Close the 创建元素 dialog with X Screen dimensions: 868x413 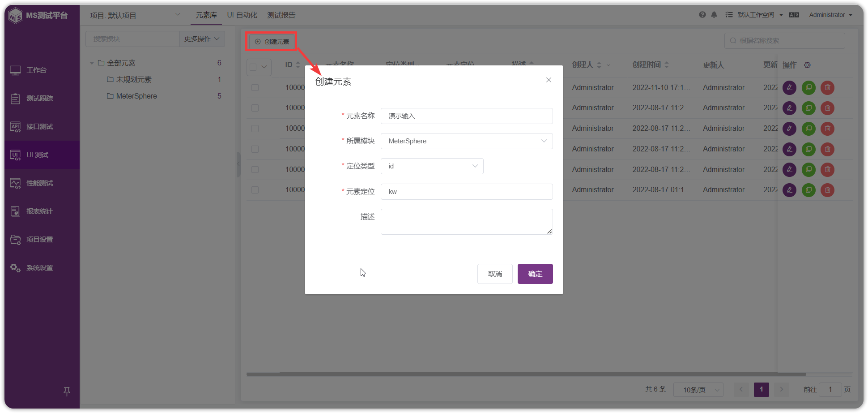(x=549, y=80)
